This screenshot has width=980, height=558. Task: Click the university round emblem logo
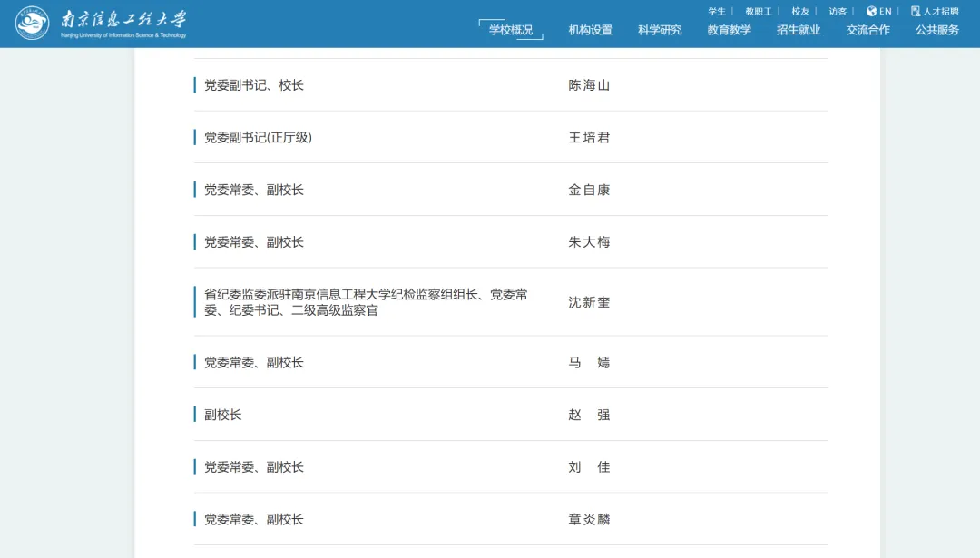tap(32, 23)
